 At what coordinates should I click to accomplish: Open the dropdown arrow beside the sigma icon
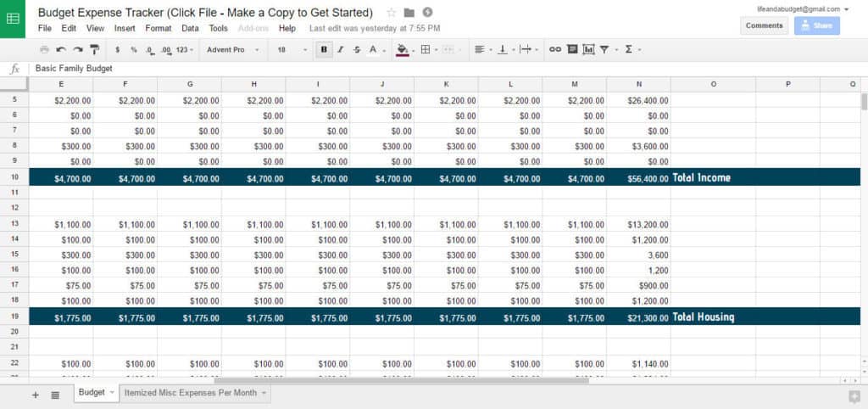[639, 50]
